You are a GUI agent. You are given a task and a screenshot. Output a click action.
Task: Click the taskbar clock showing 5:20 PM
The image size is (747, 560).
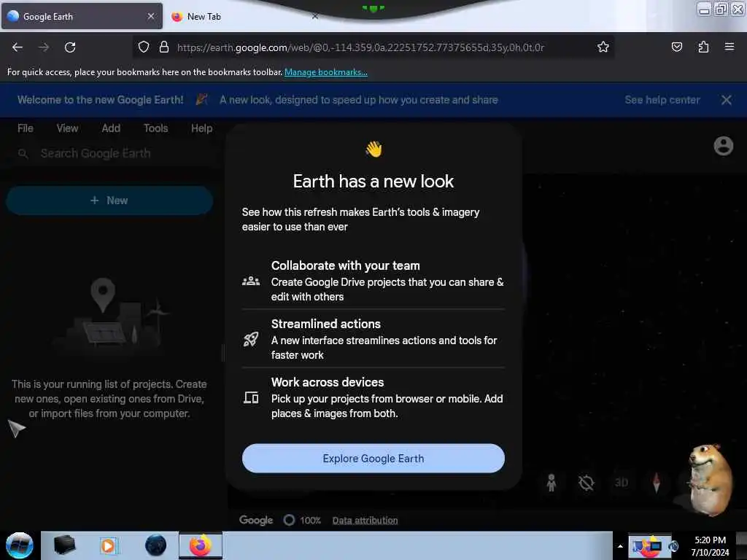pyautogui.click(x=710, y=545)
